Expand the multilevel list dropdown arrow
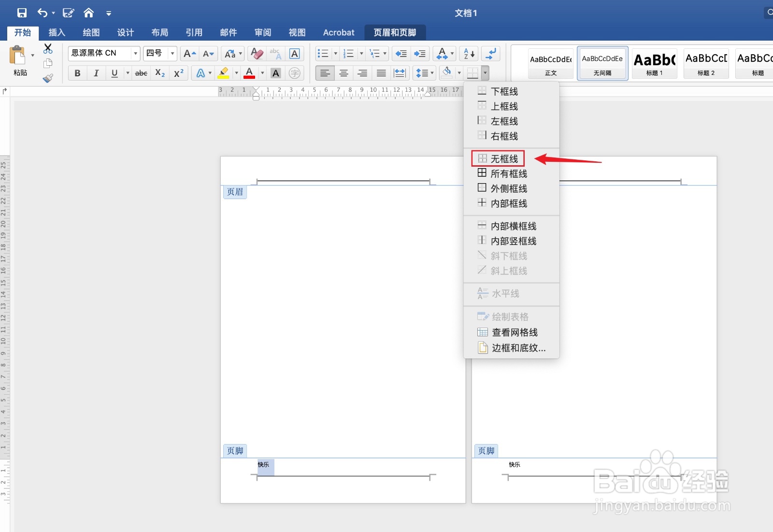773x532 pixels. pyautogui.click(x=385, y=54)
